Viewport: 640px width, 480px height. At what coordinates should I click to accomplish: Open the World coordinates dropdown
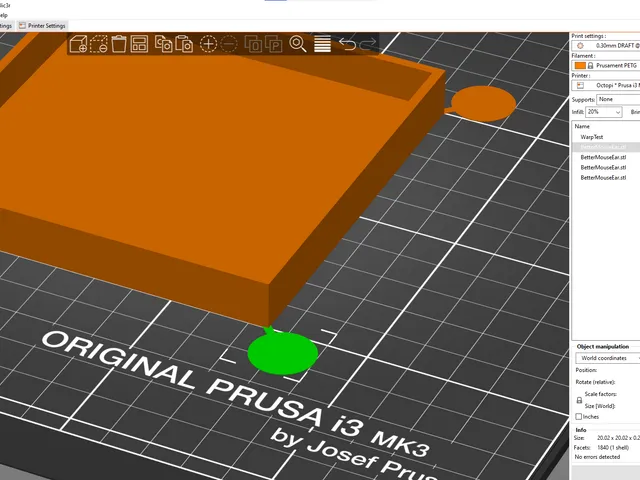point(608,358)
